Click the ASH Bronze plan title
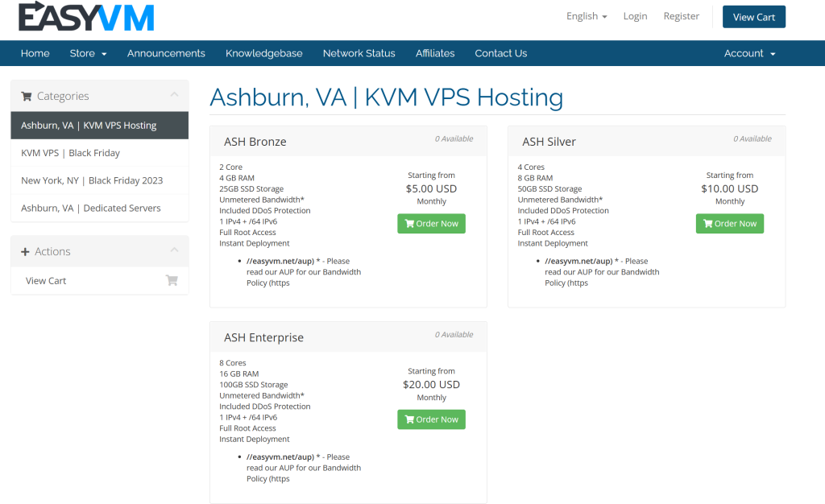Screen dimensions: 825x504 pos(255,142)
